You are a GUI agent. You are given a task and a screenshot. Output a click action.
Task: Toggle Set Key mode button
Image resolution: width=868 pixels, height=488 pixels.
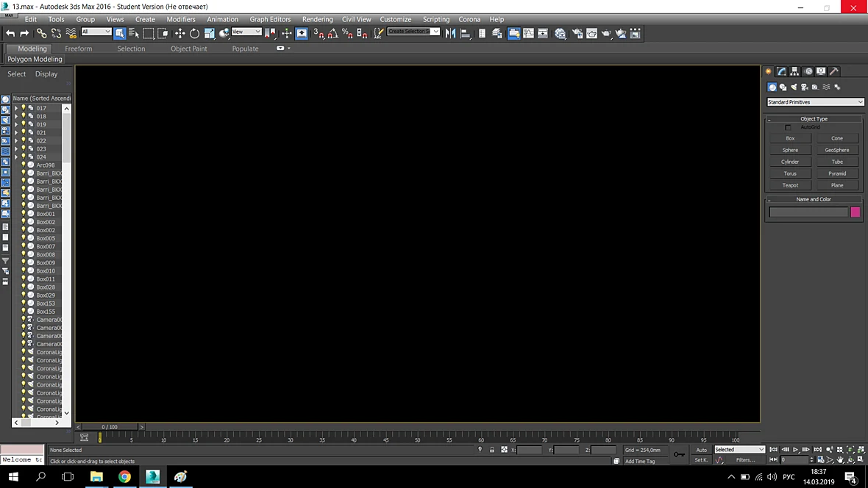[x=701, y=460]
